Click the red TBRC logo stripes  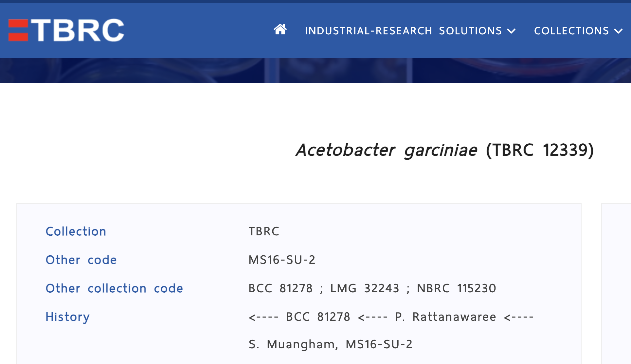pos(18,30)
